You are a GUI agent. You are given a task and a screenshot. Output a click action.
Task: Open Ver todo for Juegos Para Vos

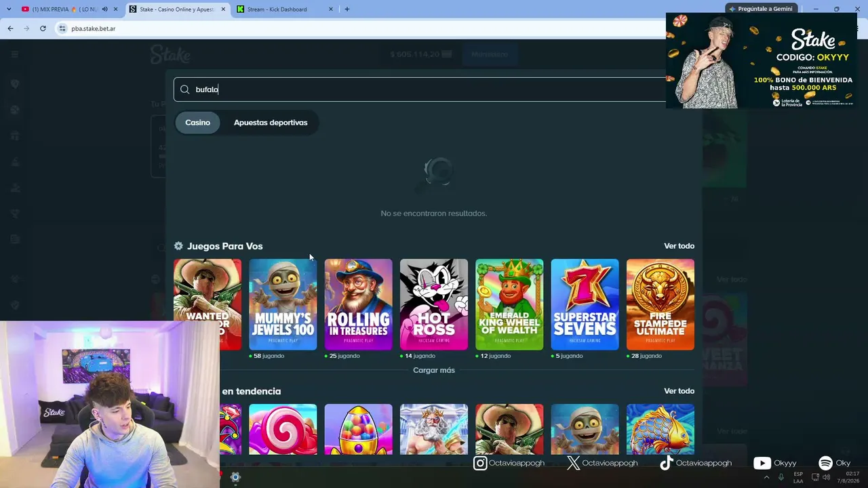coord(679,246)
